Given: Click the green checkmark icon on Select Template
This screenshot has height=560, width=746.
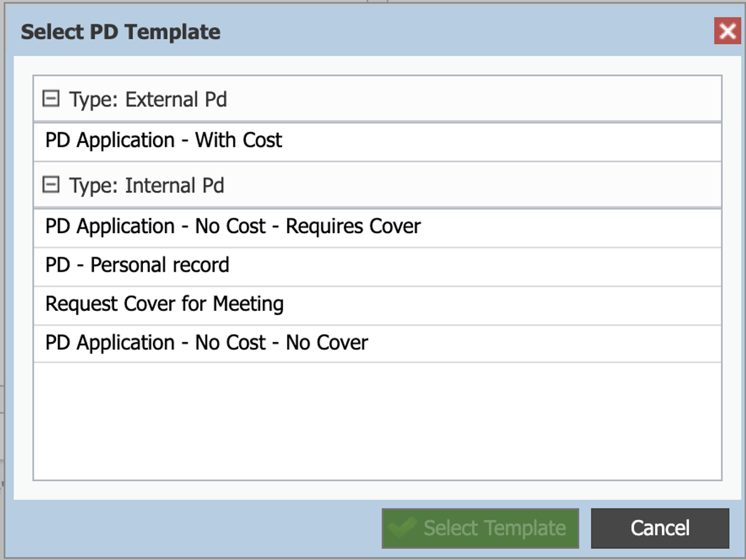Looking at the screenshot, I should tap(402, 529).
